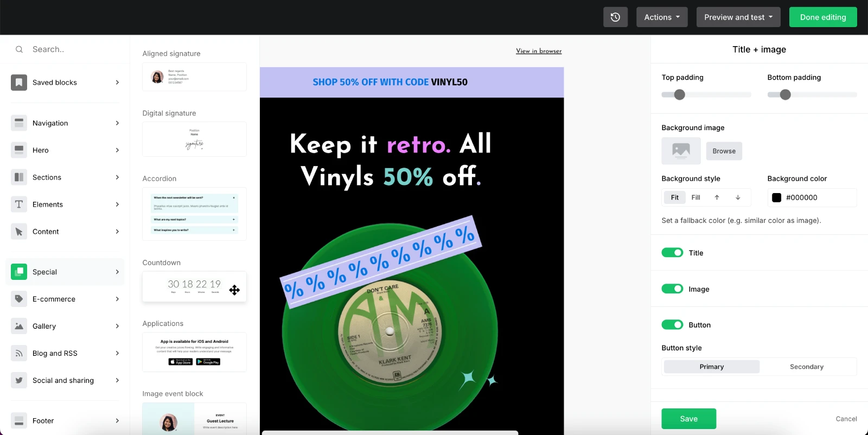Click the black background color swatch
This screenshot has width=868, height=435.
tap(776, 197)
